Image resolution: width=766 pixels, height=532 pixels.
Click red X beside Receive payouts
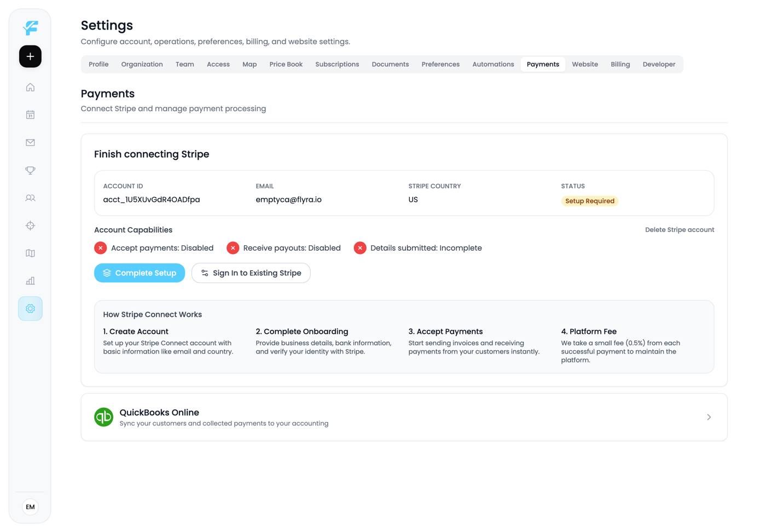click(233, 248)
